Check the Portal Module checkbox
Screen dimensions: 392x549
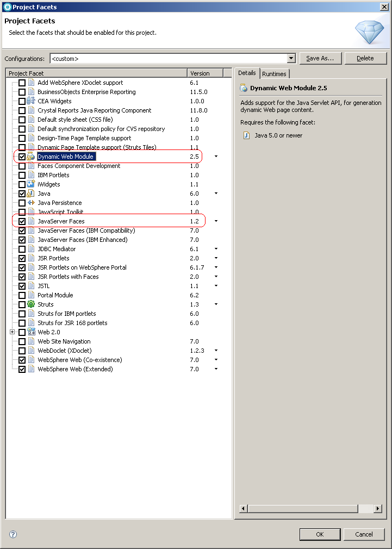tap(22, 295)
